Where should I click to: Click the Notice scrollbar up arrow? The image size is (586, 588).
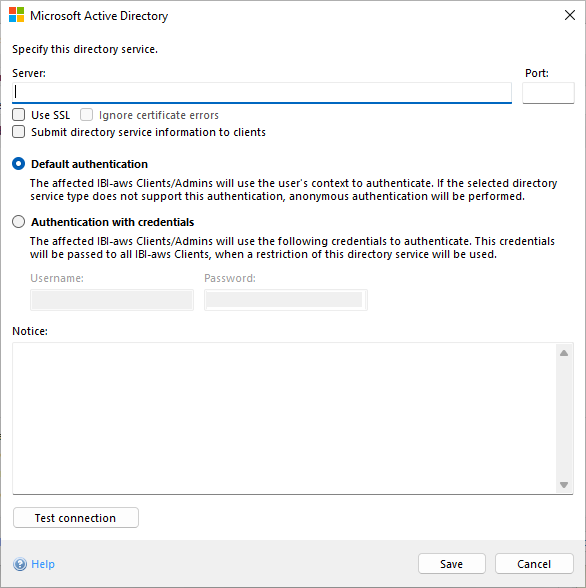(x=564, y=353)
